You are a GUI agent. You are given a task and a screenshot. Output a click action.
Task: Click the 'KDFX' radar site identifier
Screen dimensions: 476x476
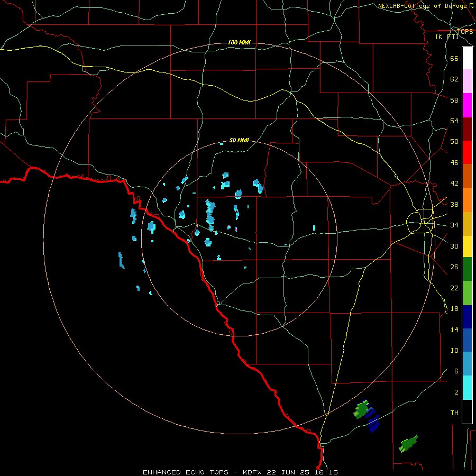tap(252, 472)
